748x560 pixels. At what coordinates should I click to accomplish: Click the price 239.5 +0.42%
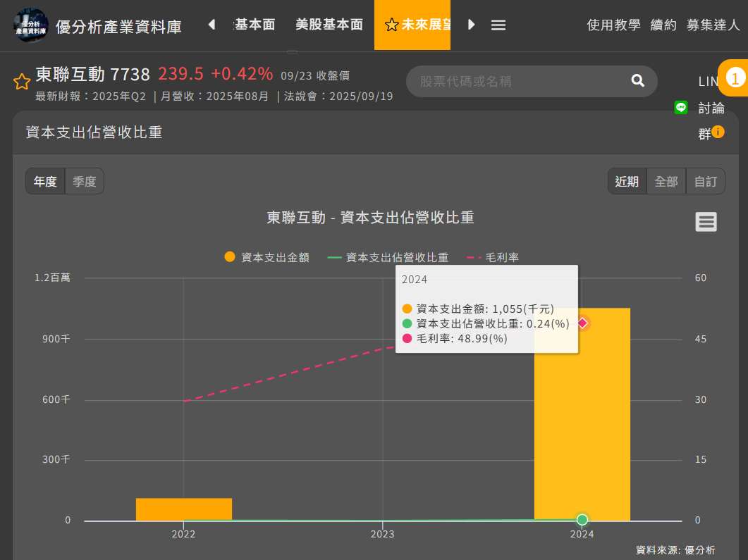coord(216,74)
